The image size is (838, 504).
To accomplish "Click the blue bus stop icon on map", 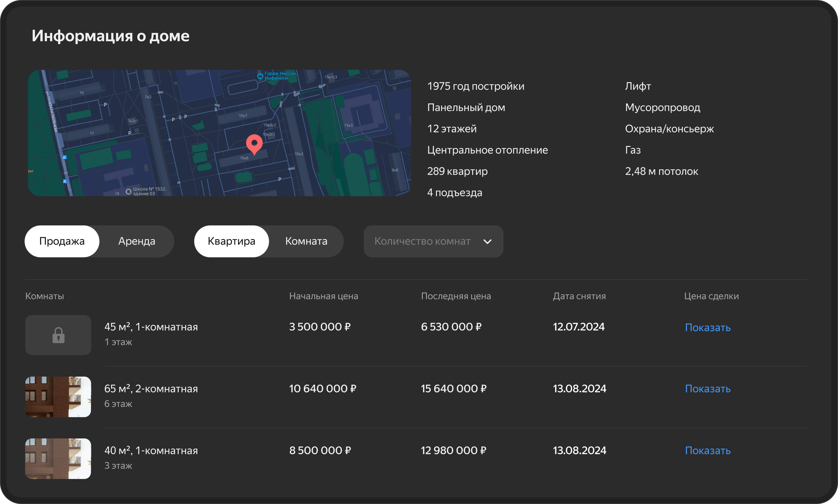I will [65, 157].
